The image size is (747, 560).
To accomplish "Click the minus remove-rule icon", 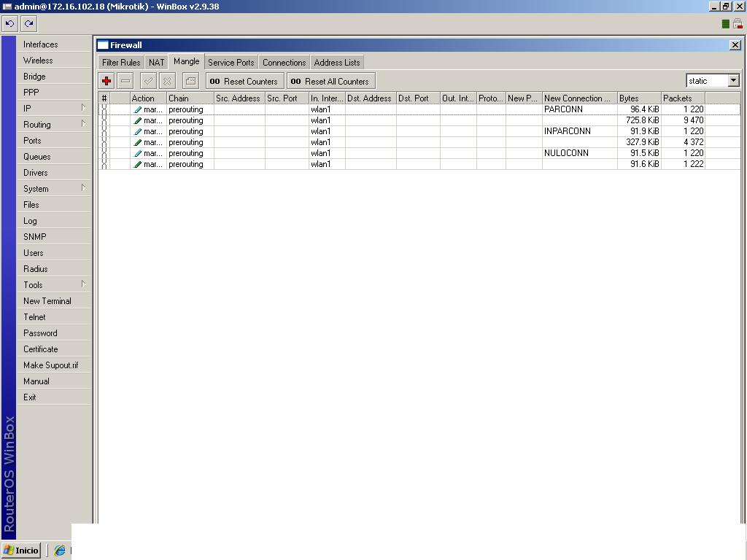I will 125,81.
